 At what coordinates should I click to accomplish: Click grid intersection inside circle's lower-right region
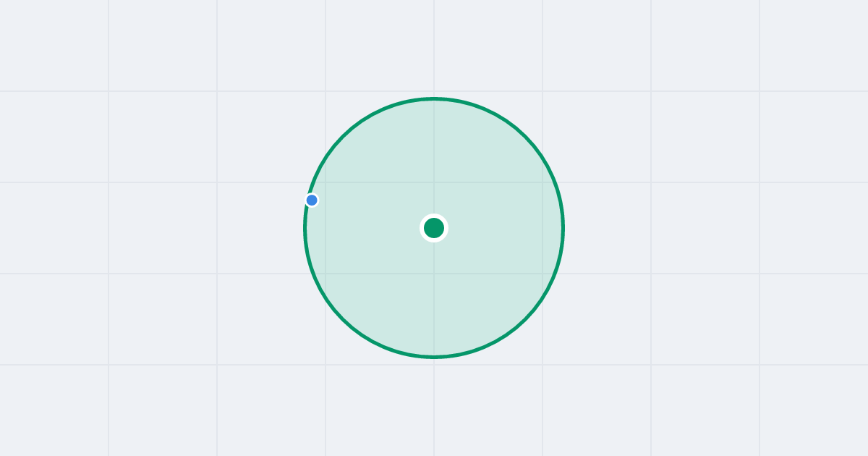(x=542, y=274)
